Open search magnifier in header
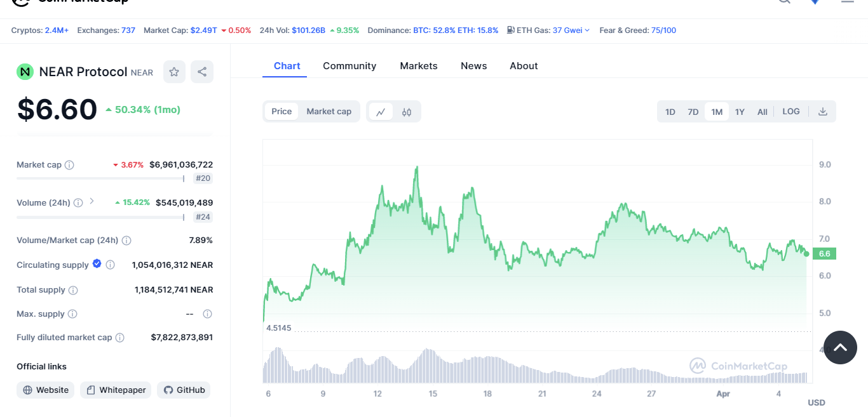Image resolution: width=868 pixels, height=417 pixels. click(x=785, y=2)
